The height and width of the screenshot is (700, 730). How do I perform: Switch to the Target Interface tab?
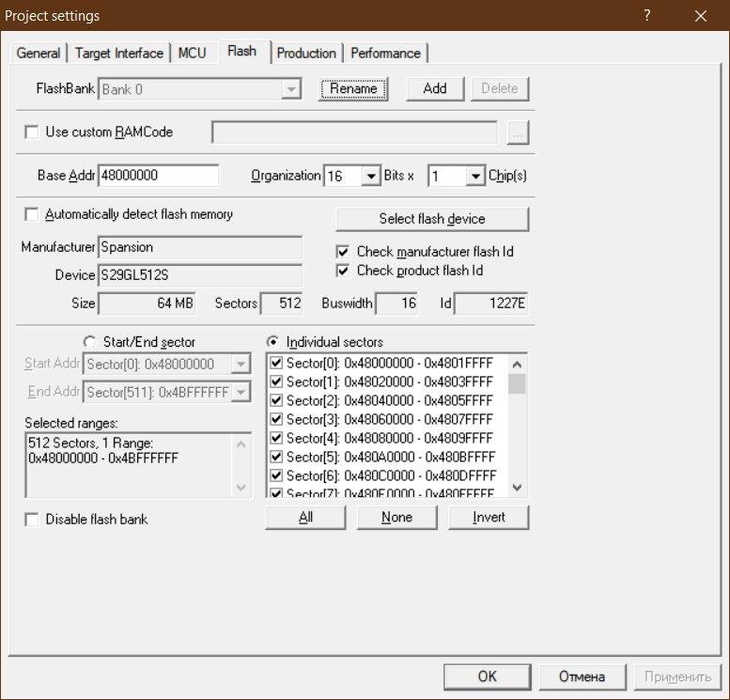click(x=119, y=54)
